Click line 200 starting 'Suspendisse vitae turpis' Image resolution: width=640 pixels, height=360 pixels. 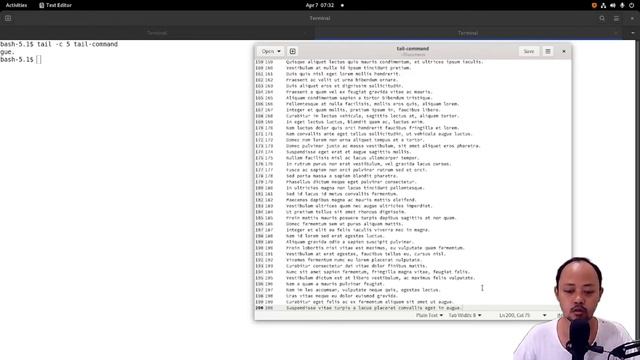click(x=373, y=308)
